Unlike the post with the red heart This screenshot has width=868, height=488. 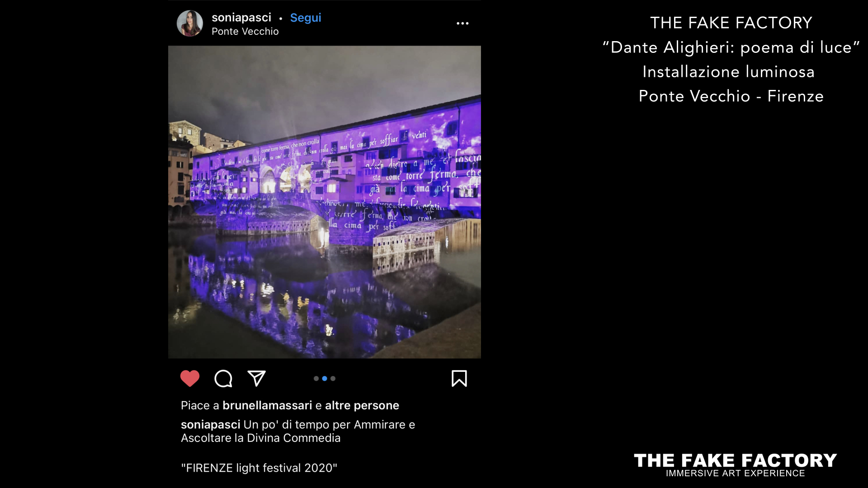pyautogui.click(x=190, y=379)
